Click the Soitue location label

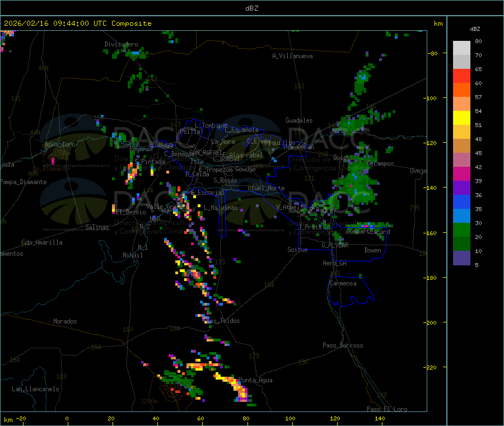point(297,250)
